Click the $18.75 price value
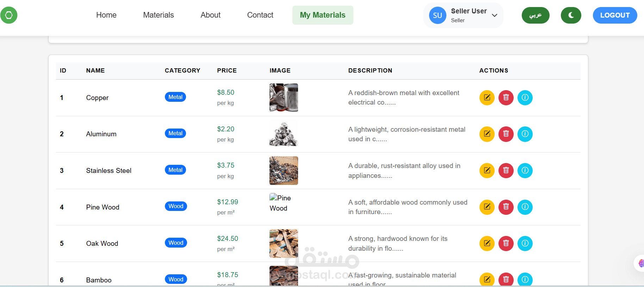Image resolution: width=644 pixels, height=287 pixels. pos(228,275)
